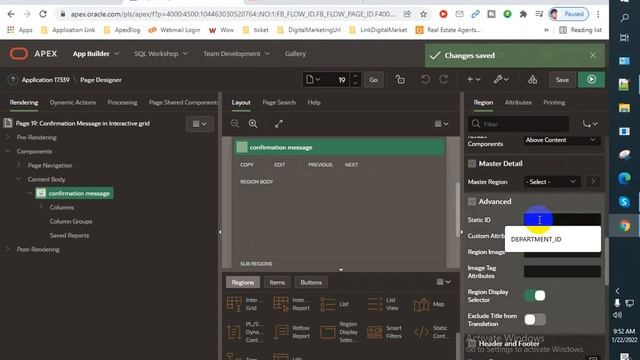Reload the browser page

pyautogui.click(x=43, y=14)
